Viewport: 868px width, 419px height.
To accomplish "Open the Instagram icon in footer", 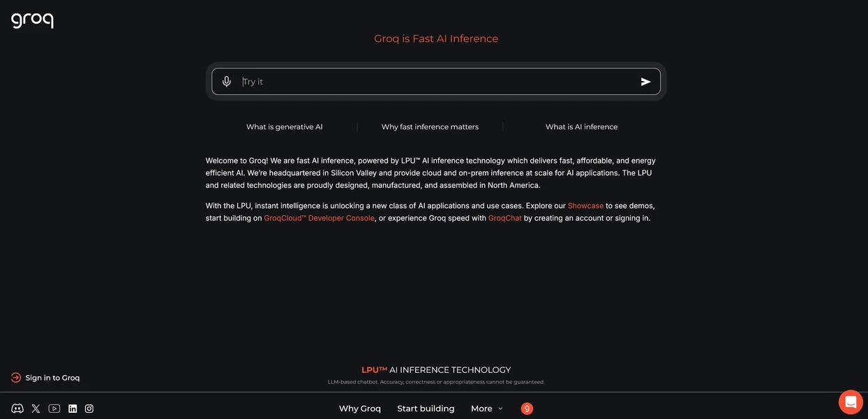I will coord(89,409).
